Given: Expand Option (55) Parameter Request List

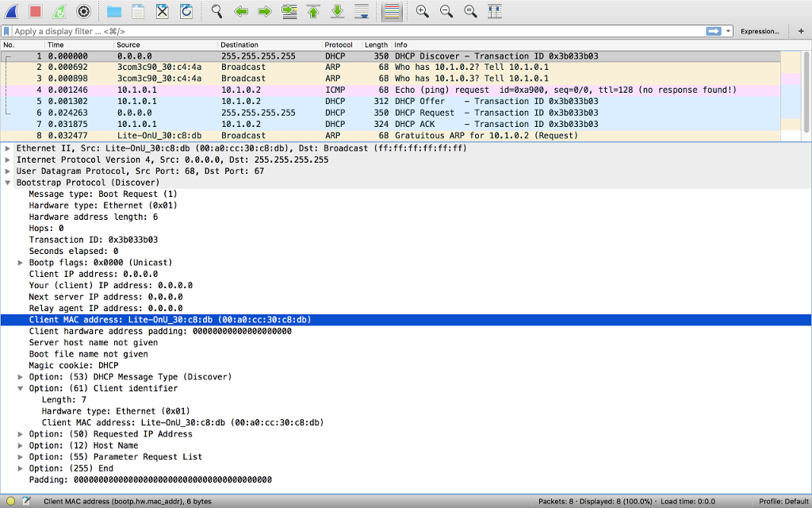Looking at the screenshot, I should coord(20,456).
